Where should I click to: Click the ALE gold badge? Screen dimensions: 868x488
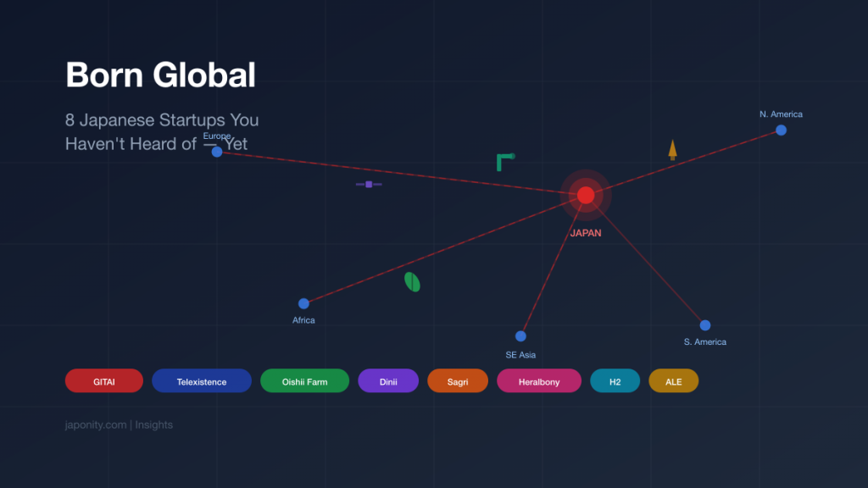pyautogui.click(x=673, y=380)
